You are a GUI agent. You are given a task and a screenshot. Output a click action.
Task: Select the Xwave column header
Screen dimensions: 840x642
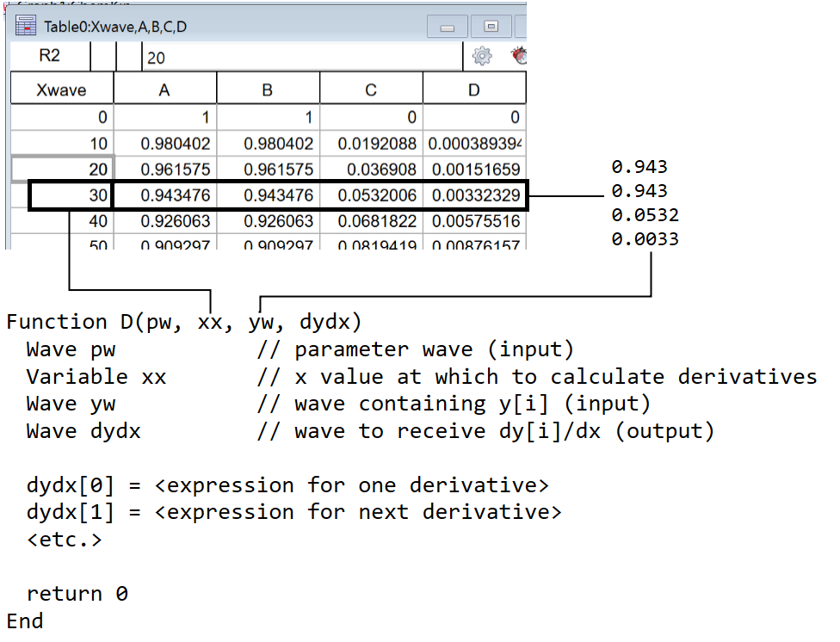pos(61,90)
